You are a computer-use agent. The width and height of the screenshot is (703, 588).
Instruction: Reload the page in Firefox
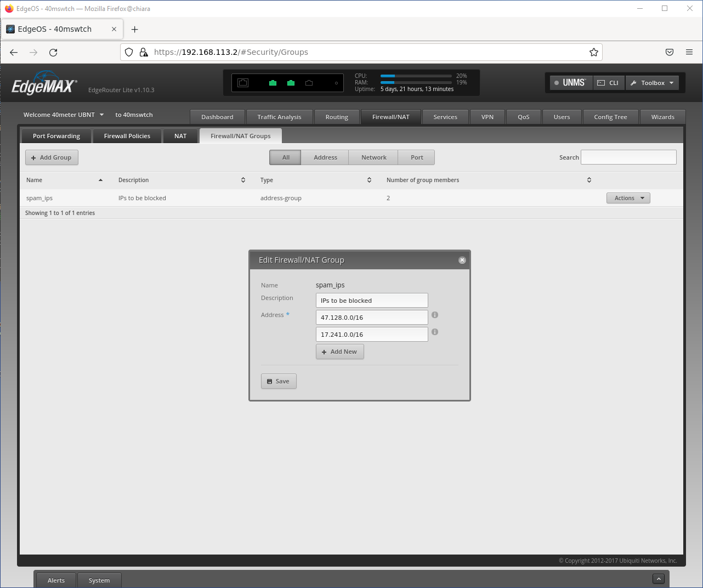pyautogui.click(x=53, y=52)
